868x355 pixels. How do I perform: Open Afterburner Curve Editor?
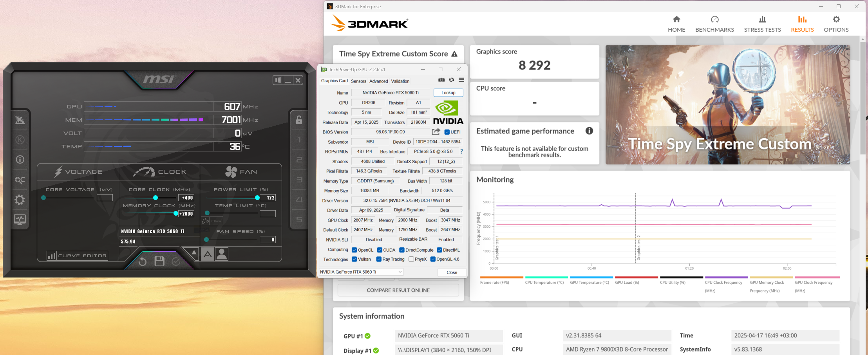click(x=77, y=256)
